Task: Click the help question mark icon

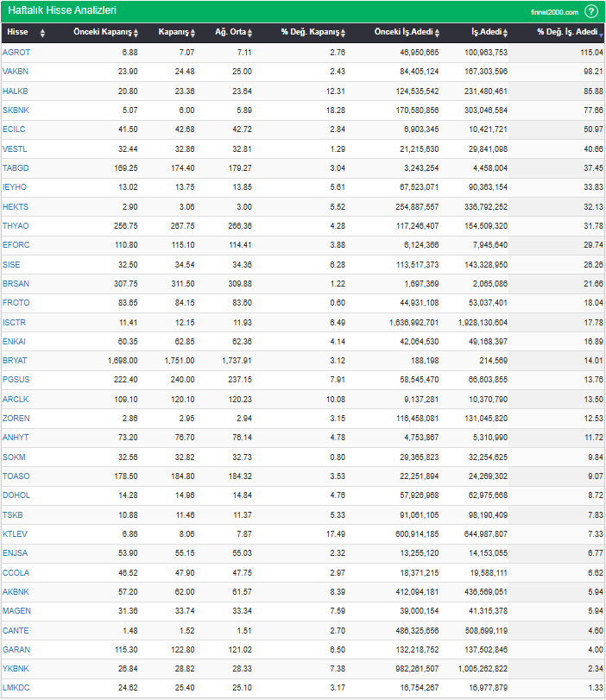Action: (x=591, y=11)
